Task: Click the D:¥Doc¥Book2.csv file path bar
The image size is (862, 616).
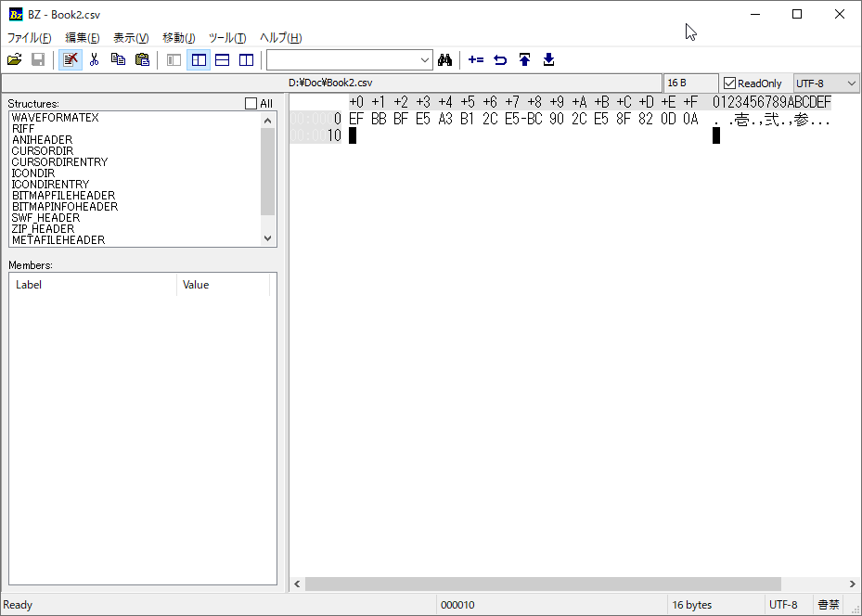Action: 331,83
